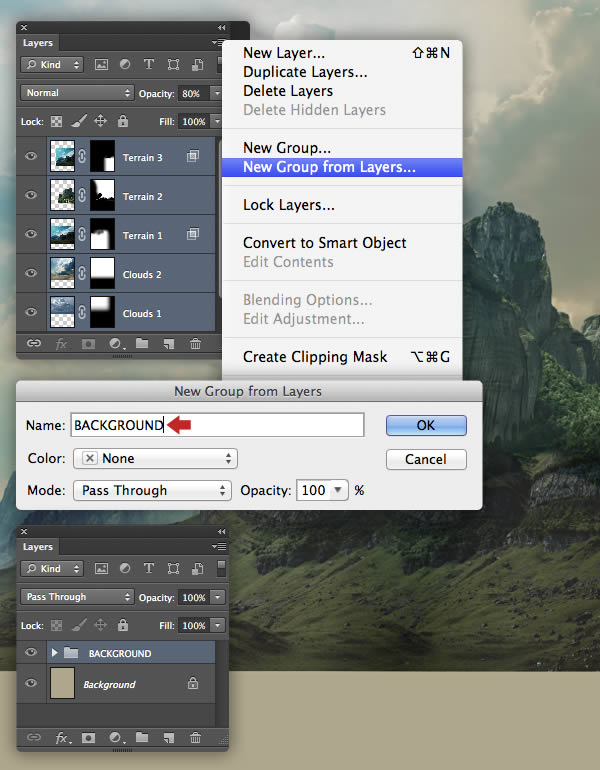Choose Duplicate Layers... menu item
The image size is (600, 770).
[x=342, y=72]
